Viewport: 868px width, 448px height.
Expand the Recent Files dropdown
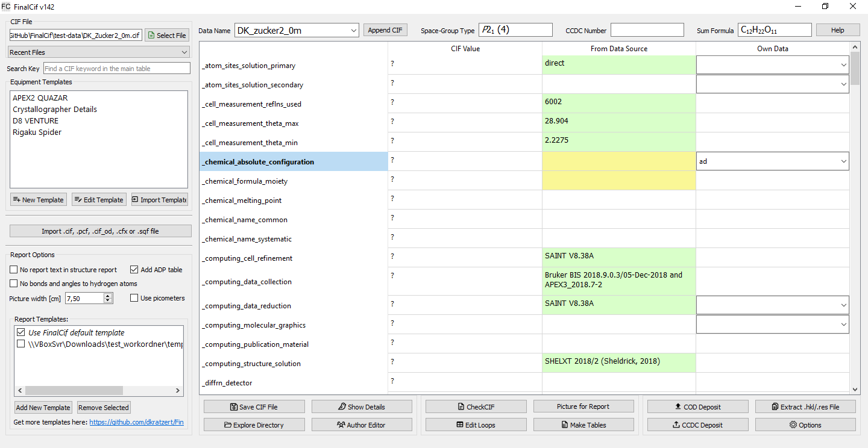pyautogui.click(x=99, y=52)
